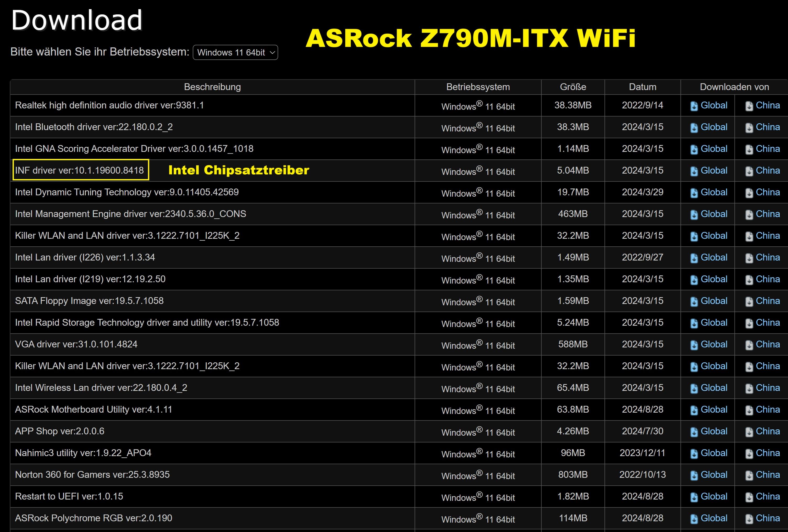The image size is (788, 532).
Task: Click Global download icon for VGA driver
Action: pos(694,345)
